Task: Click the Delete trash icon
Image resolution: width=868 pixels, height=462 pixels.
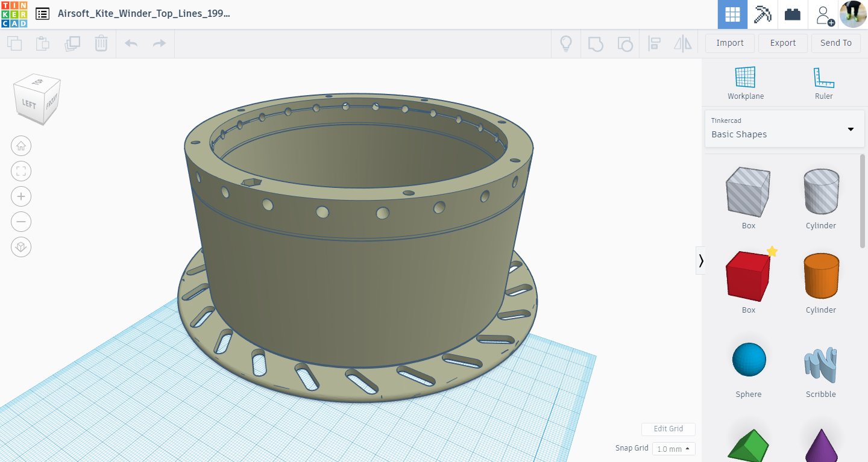Action: [101, 43]
